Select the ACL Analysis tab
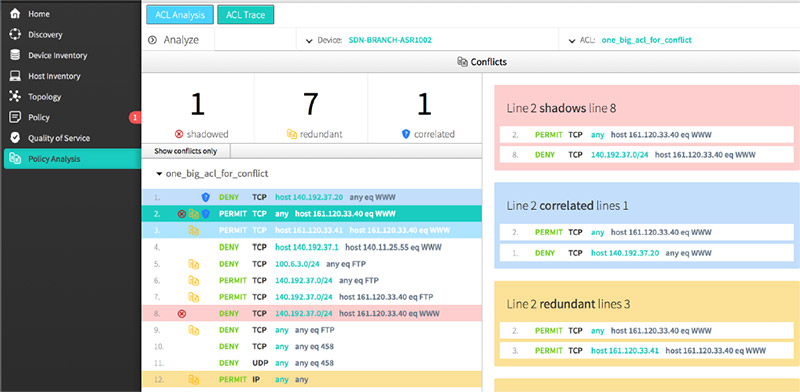The width and height of the screenshot is (800, 392). (180, 15)
